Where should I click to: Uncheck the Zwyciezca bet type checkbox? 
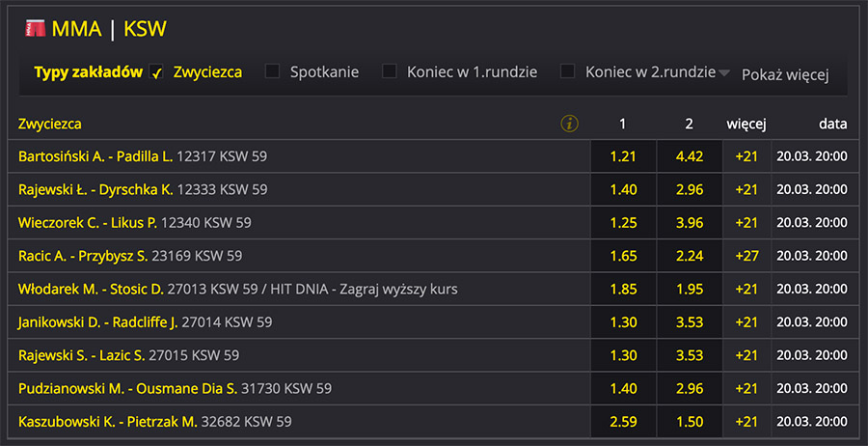point(157,71)
